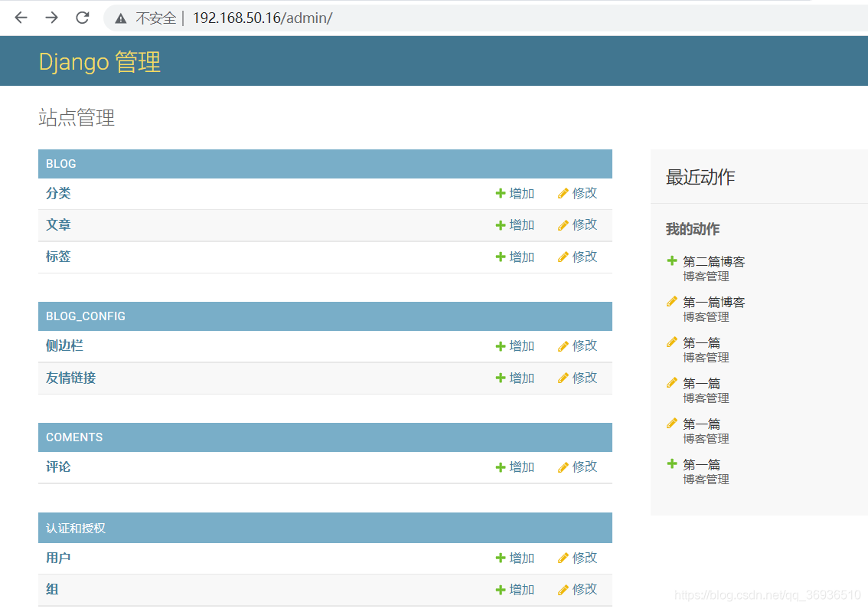The image size is (868, 609).
Task: Open the 标签 model list
Action: [x=58, y=257]
